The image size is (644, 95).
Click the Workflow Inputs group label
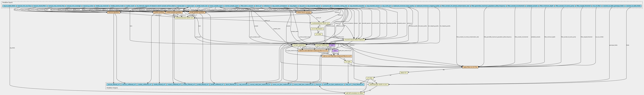point(8,2)
